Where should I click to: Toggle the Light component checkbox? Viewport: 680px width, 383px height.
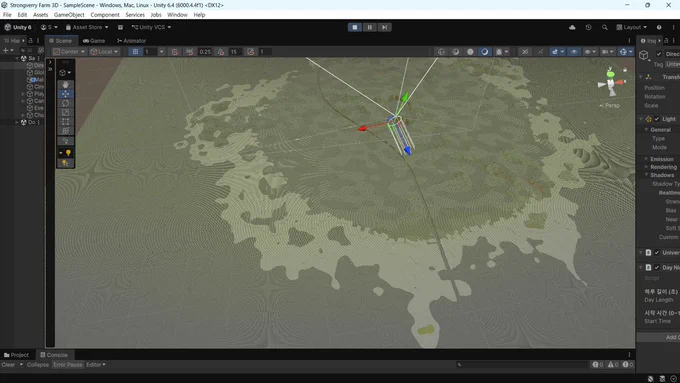point(657,119)
